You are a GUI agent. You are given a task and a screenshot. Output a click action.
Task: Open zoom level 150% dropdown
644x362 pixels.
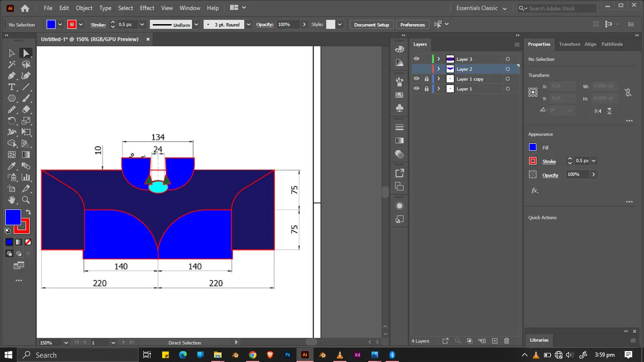(66, 342)
